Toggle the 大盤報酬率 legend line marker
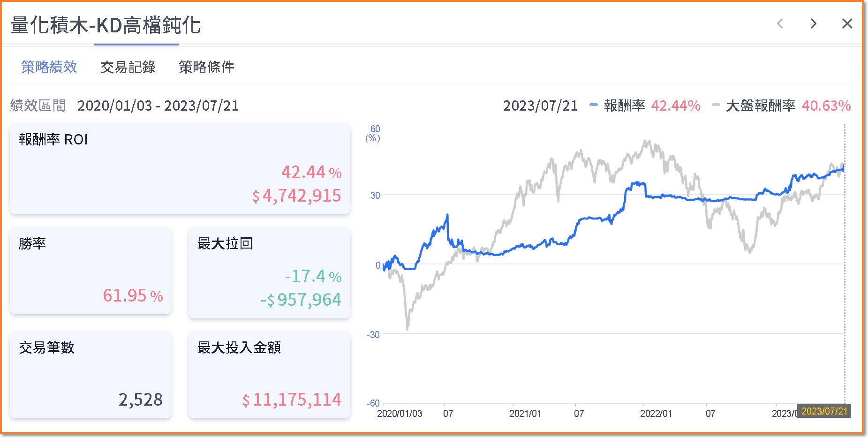The image size is (868, 438). click(x=716, y=105)
